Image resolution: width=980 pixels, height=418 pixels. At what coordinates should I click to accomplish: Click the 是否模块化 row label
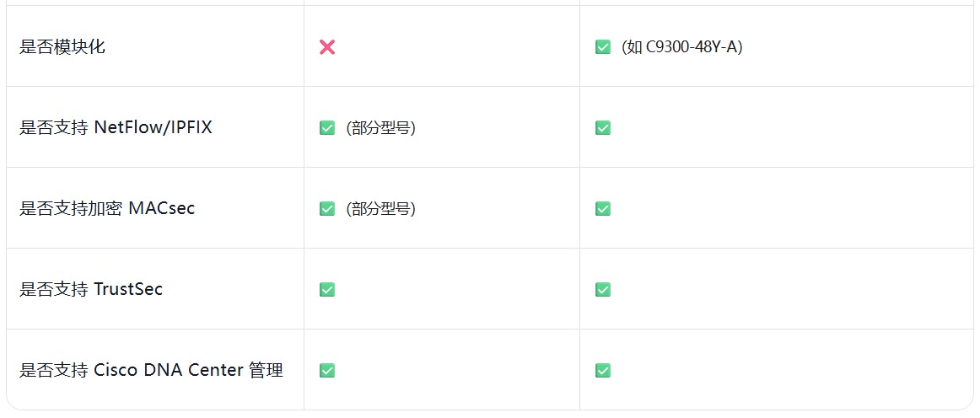point(62,47)
